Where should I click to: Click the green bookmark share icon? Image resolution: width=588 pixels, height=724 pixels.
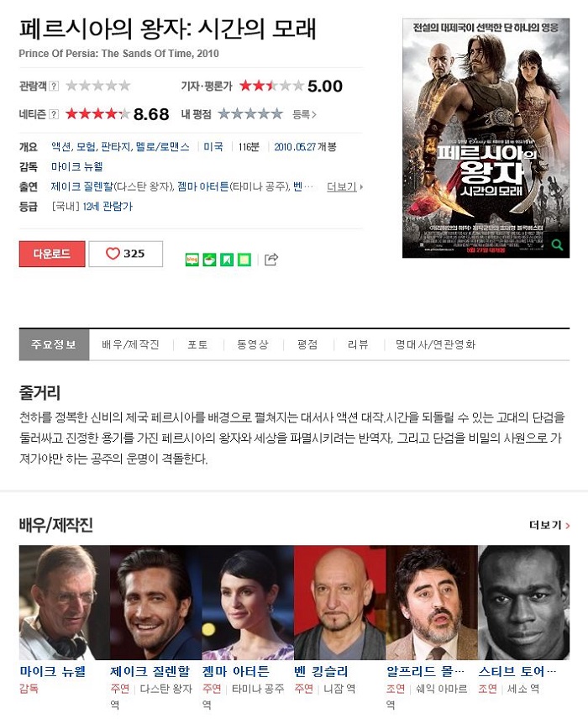(226, 260)
